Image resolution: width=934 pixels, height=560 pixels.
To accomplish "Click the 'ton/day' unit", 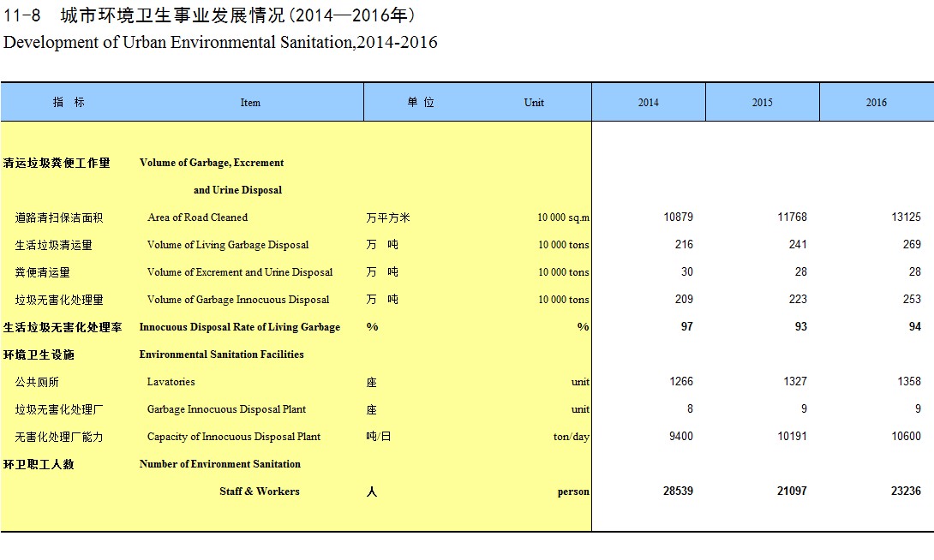I will click(572, 436).
